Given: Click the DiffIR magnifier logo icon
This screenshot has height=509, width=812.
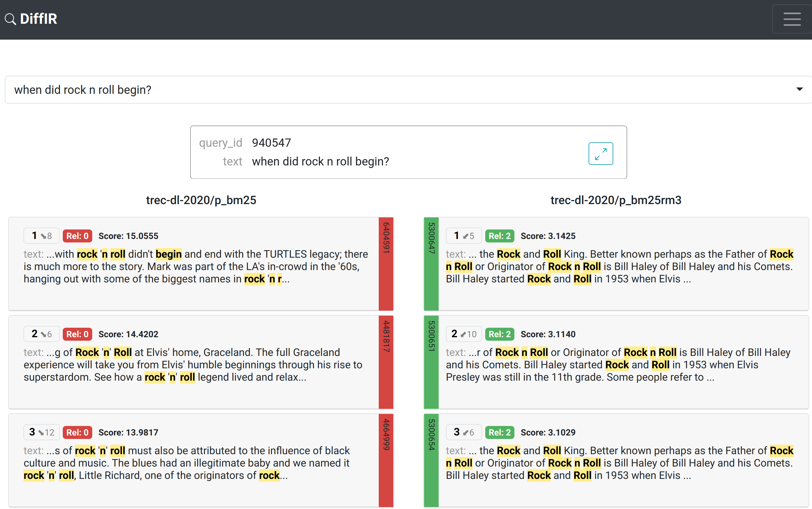Looking at the screenshot, I should click(10, 19).
